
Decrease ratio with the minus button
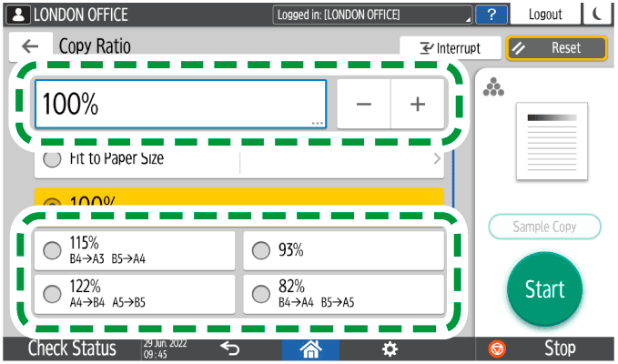[364, 104]
